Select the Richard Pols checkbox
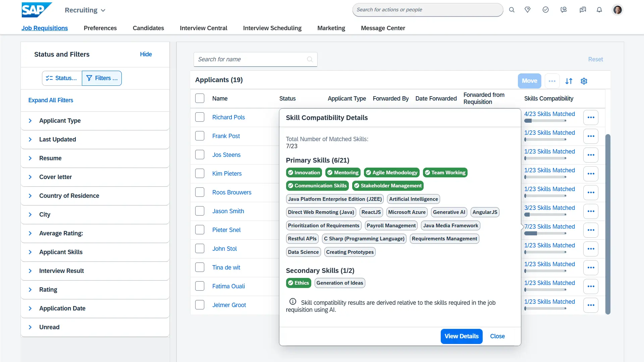Viewport: 644px width, 362px height. [x=200, y=117]
